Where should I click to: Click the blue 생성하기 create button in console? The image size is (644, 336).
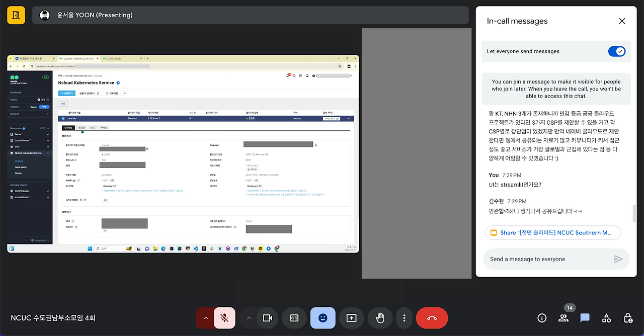point(67,93)
